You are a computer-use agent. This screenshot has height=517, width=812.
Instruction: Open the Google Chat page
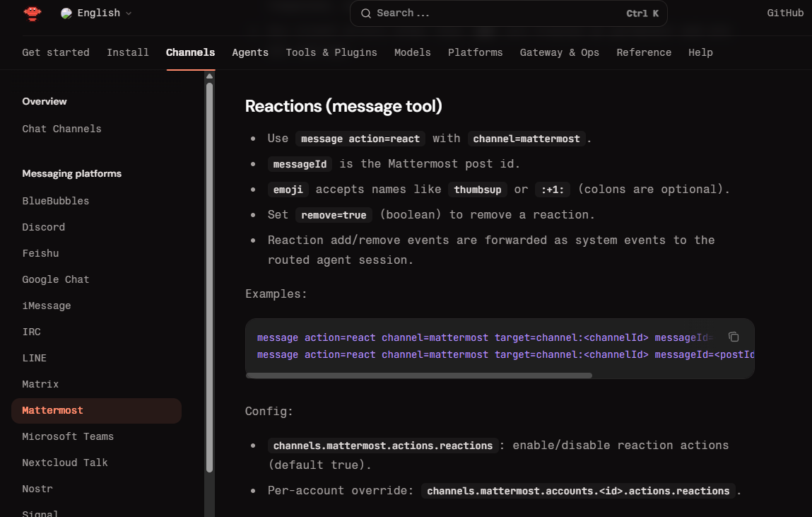pyautogui.click(x=55, y=280)
